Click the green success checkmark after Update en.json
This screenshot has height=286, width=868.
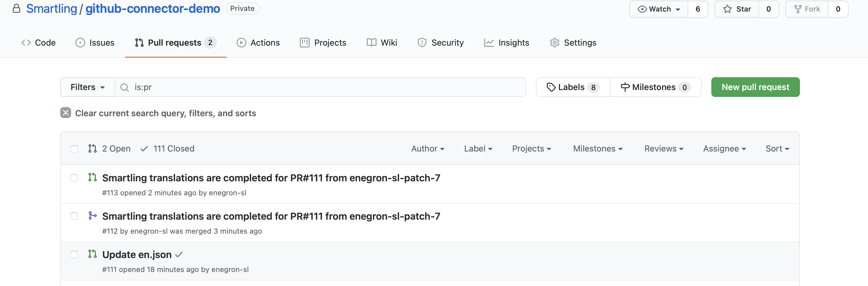[x=179, y=255]
